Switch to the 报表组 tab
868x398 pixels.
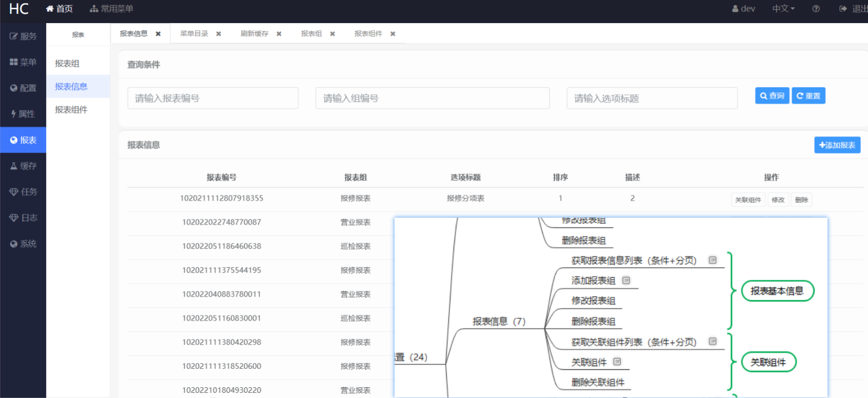pos(312,34)
